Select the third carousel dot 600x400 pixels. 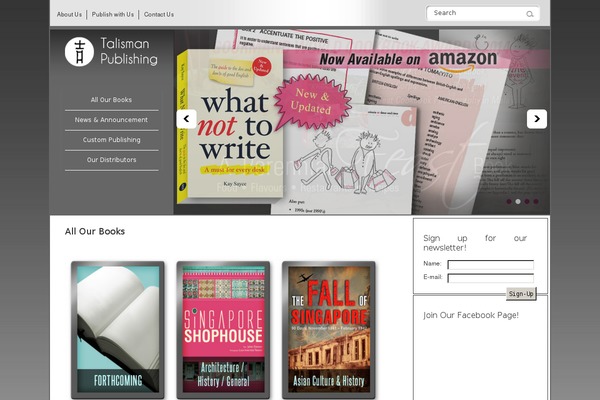pos(527,201)
